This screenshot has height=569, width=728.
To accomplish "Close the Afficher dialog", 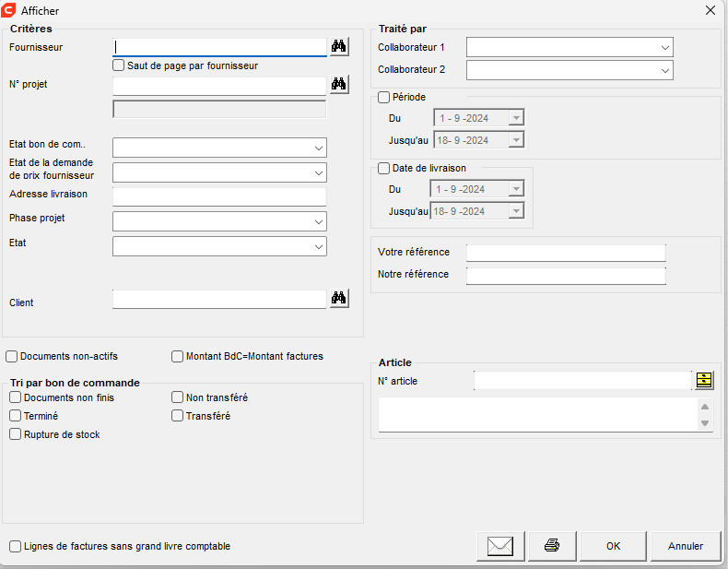I will 710,10.
